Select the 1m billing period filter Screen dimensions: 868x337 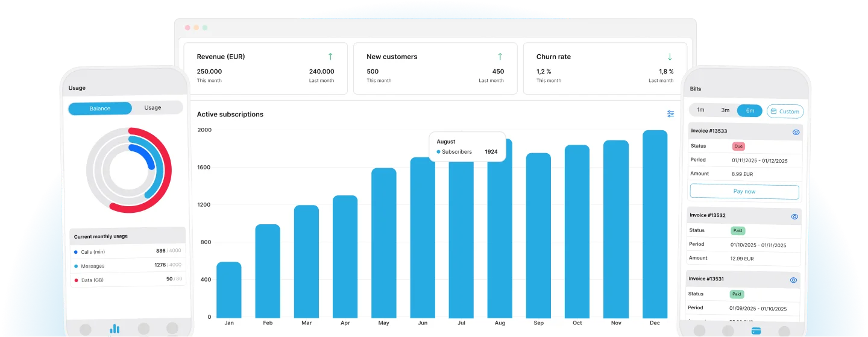tap(700, 110)
